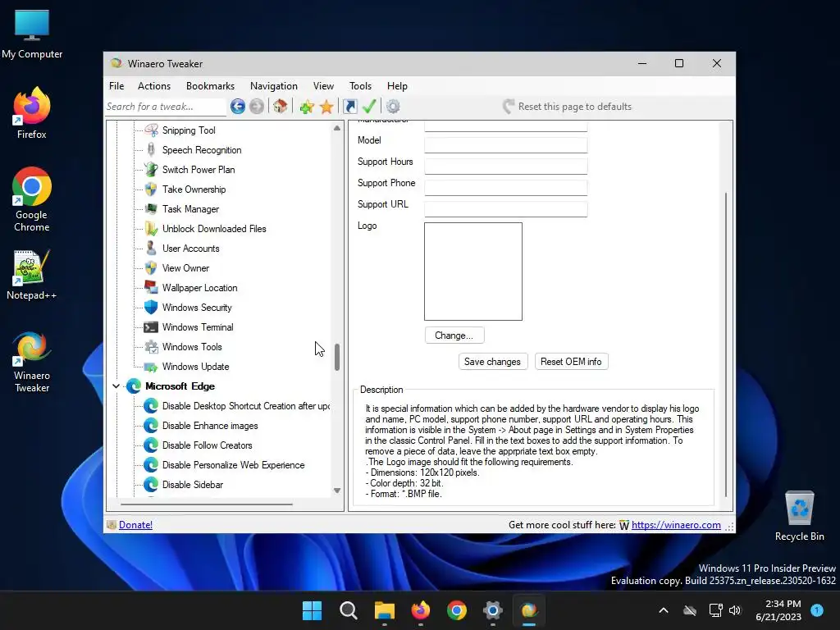Screen dimensions: 840x630
Task: Open the Recycle Bin on desktop
Action: click(799, 516)
